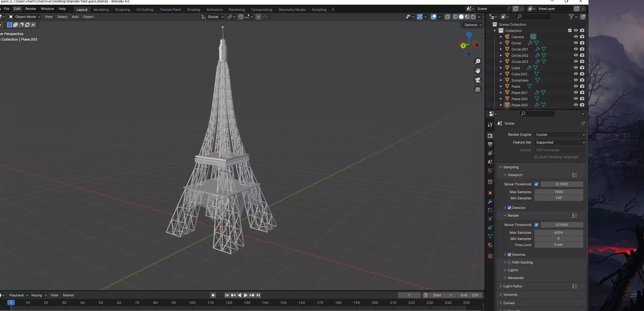Viewport: 644px width, 311px height.
Task: Open the Material properties tab
Action: (490, 245)
